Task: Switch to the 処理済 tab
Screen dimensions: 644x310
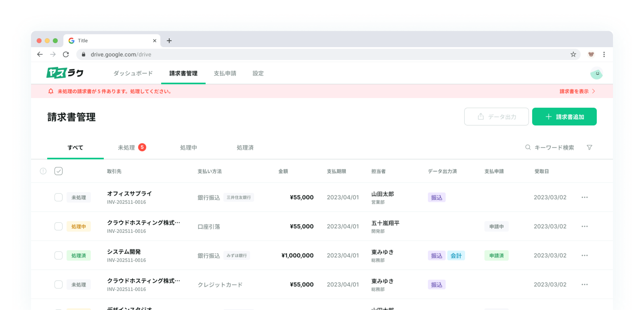Action: click(245, 148)
